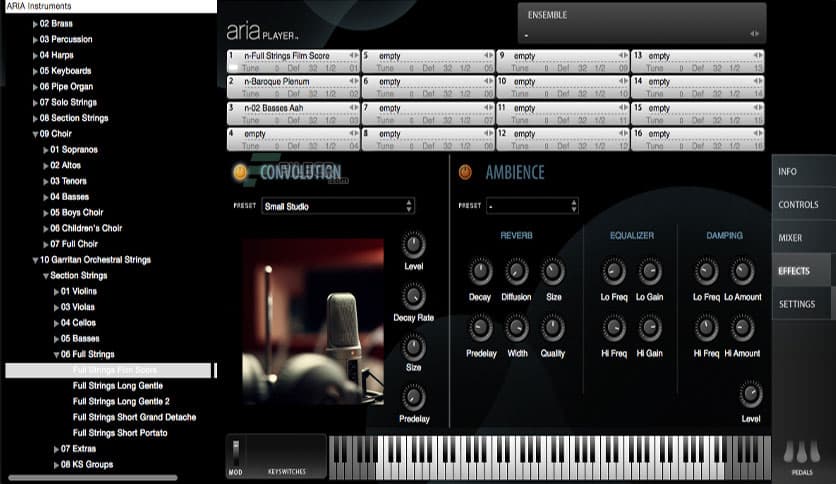Select Full Strings Short Portato preset

pos(120,433)
